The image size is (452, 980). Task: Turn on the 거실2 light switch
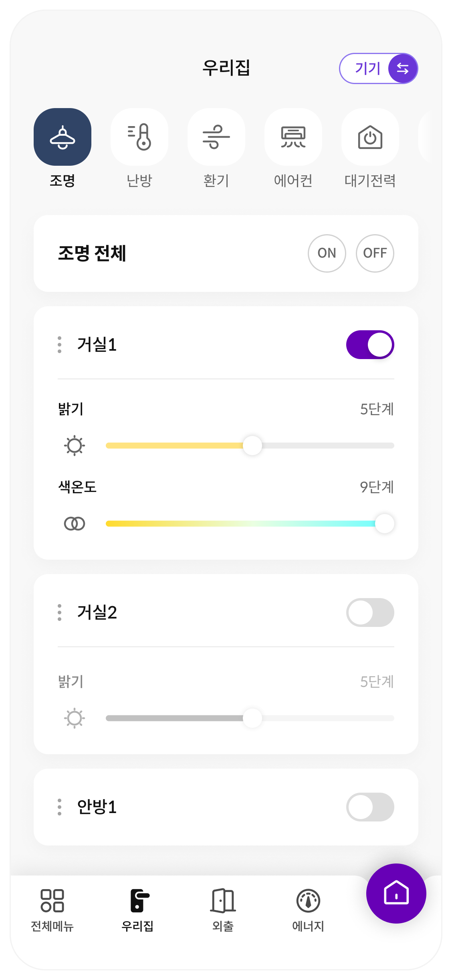[x=370, y=612]
